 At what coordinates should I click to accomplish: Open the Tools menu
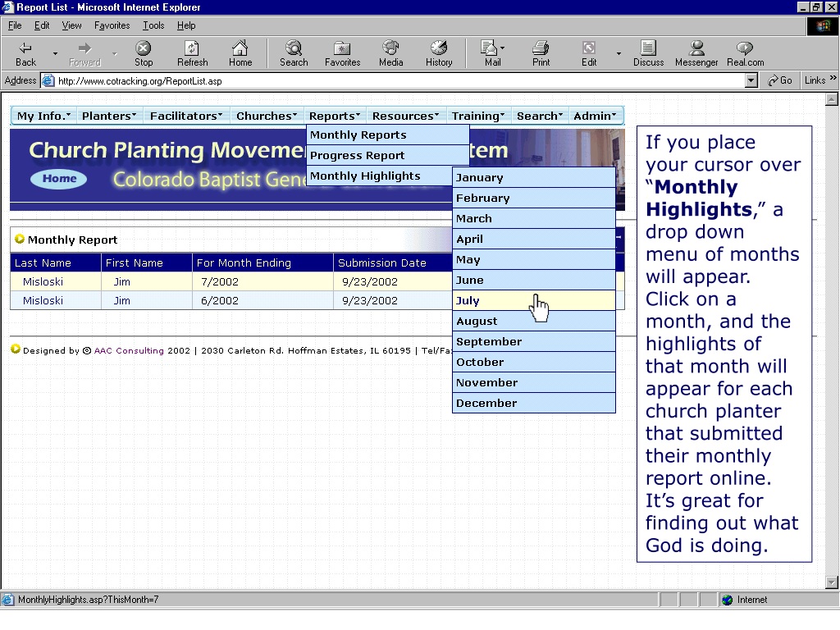[153, 25]
